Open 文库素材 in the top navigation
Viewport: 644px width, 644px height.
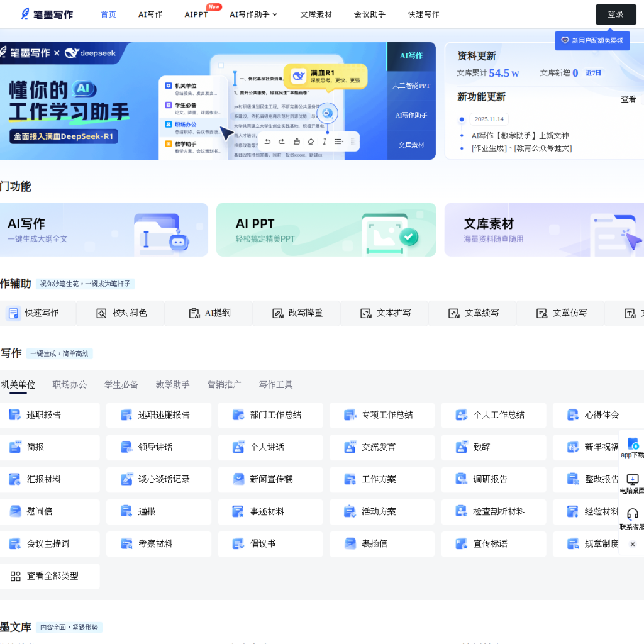point(316,14)
